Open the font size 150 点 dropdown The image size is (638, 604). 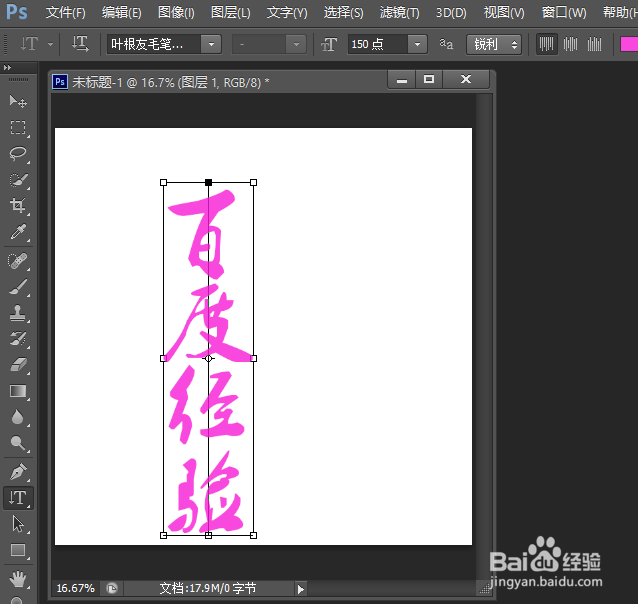[x=417, y=44]
